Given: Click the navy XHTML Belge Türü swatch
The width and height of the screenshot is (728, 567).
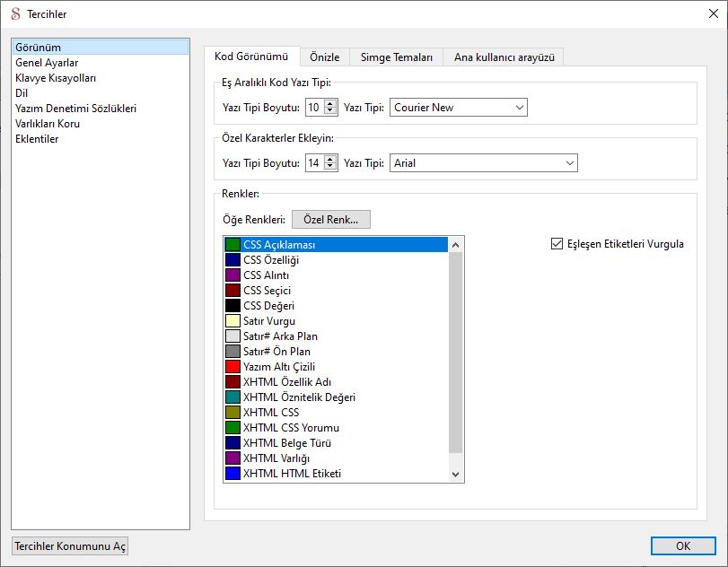Looking at the screenshot, I should coord(232,442).
